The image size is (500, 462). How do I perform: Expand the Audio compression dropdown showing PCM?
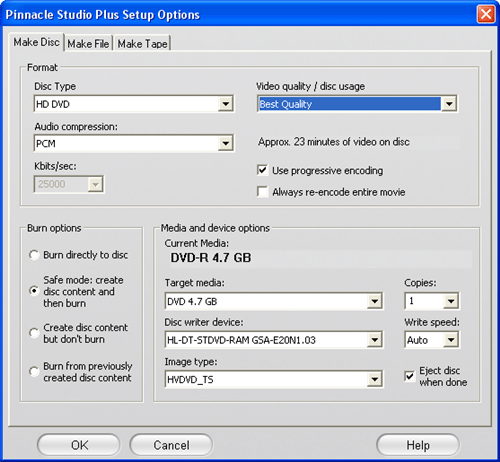pos(134,143)
